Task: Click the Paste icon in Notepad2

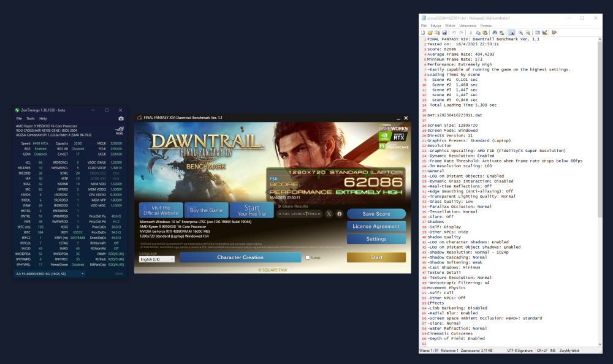Action: click(x=484, y=32)
